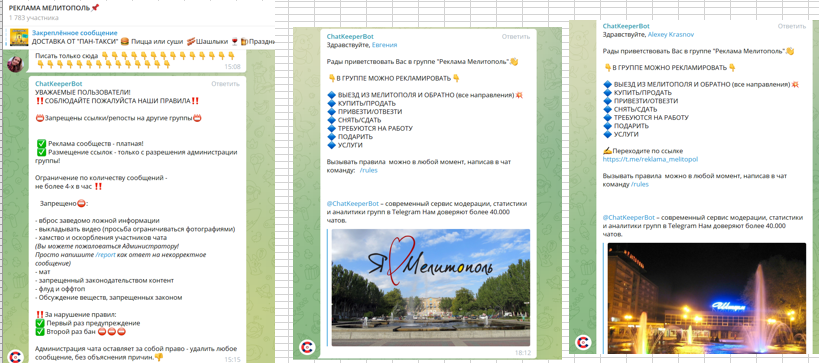Viewport: 819px width, 363px height.
Task: Open ChatKeeperBot name in right welcome message
Action: (626, 26)
